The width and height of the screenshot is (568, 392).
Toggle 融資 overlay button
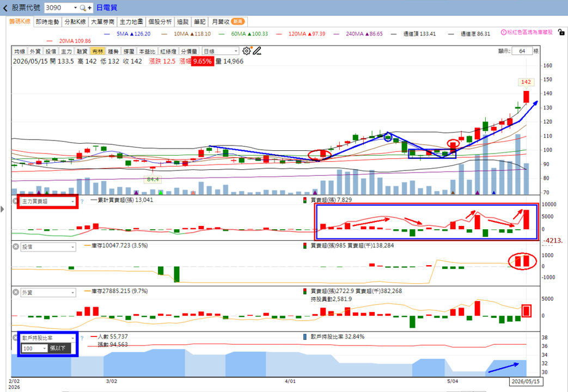[82, 51]
